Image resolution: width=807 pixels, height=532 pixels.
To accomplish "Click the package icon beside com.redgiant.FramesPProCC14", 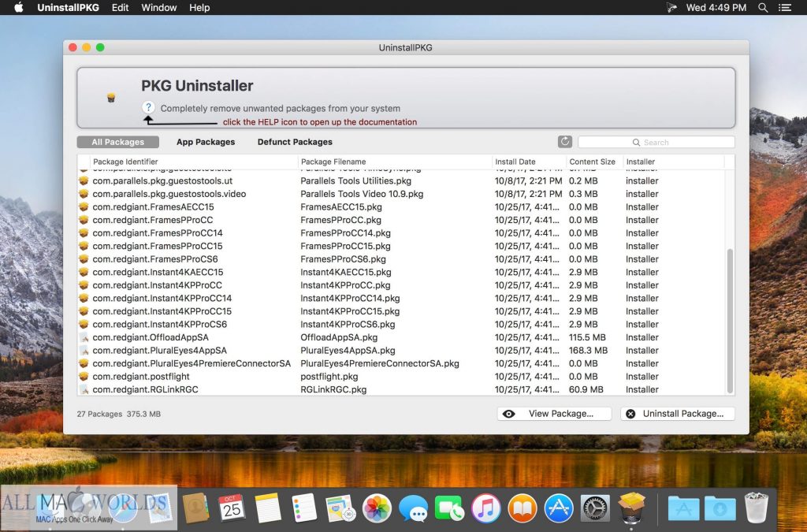I will click(84, 233).
